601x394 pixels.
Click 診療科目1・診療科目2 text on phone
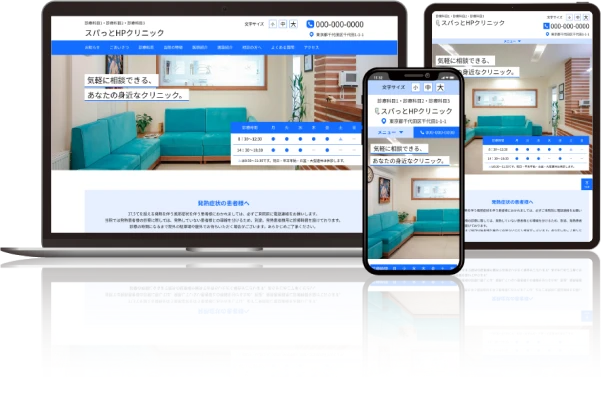pos(413,101)
